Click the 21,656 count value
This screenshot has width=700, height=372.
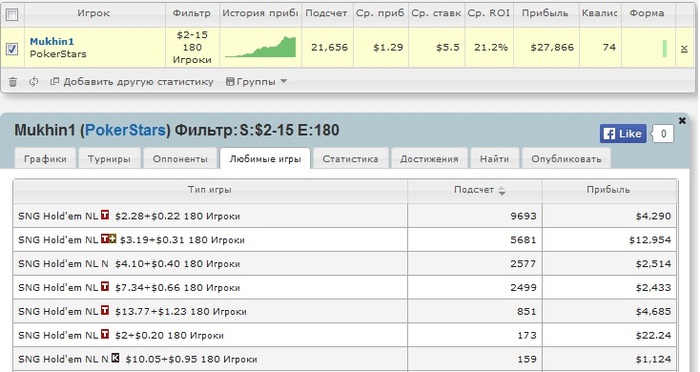point(329,47)
